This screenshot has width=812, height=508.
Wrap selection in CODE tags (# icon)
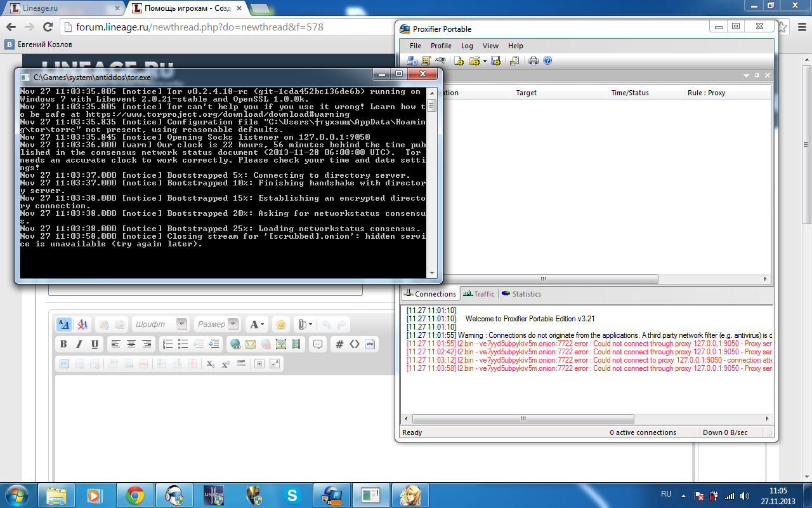(339, 344)
